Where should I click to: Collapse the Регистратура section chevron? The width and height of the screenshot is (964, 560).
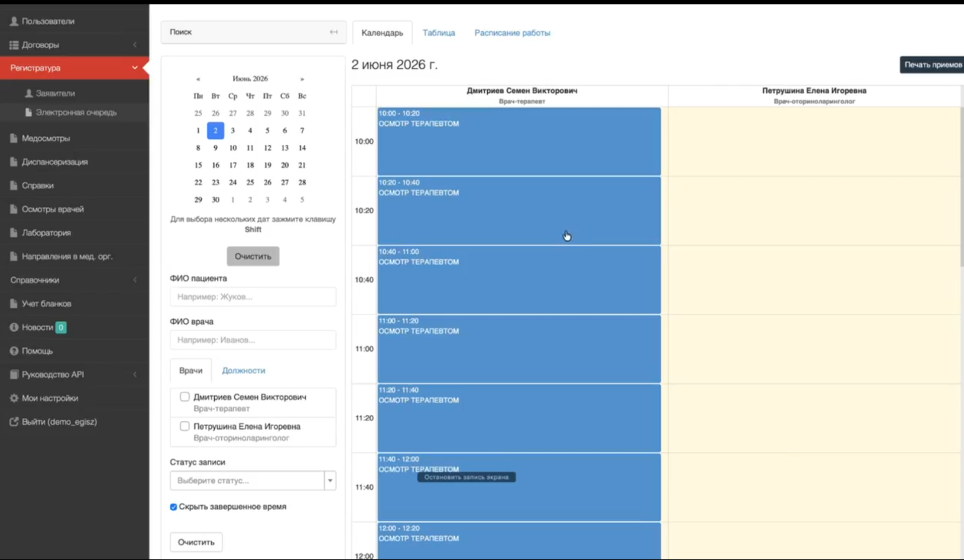[135, 67]
